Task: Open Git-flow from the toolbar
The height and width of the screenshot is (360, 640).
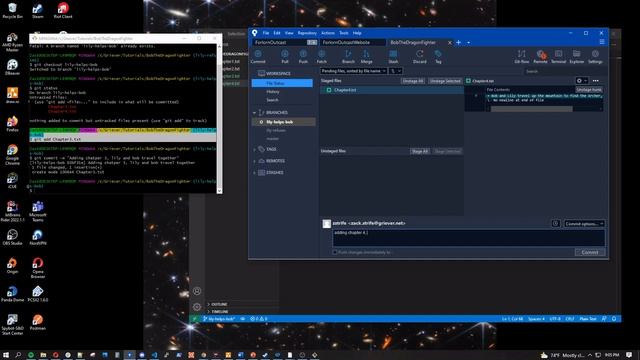Action: (522, 56)
